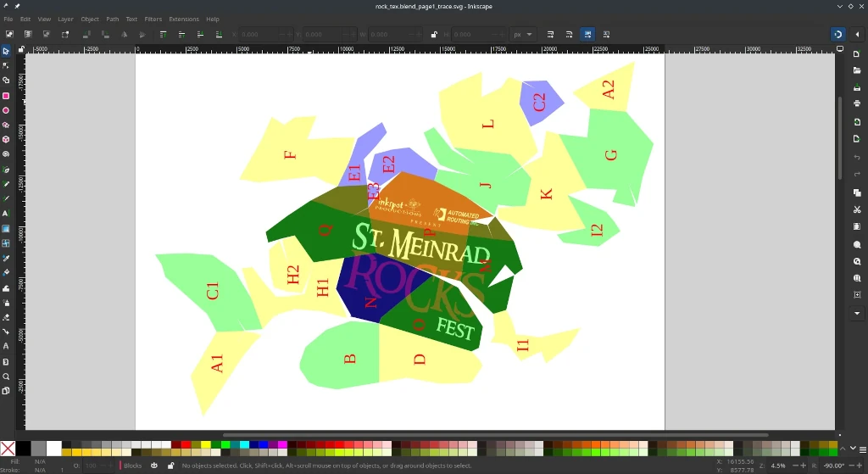Click the Paste icon in commands bar

tap(857, 226)
